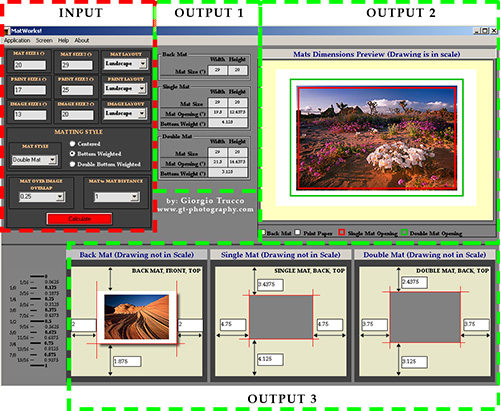The height and width of the screenshot is (411, 500).
Task: Select the Bottom Weighted radio button
Action: tap(72, 154)
